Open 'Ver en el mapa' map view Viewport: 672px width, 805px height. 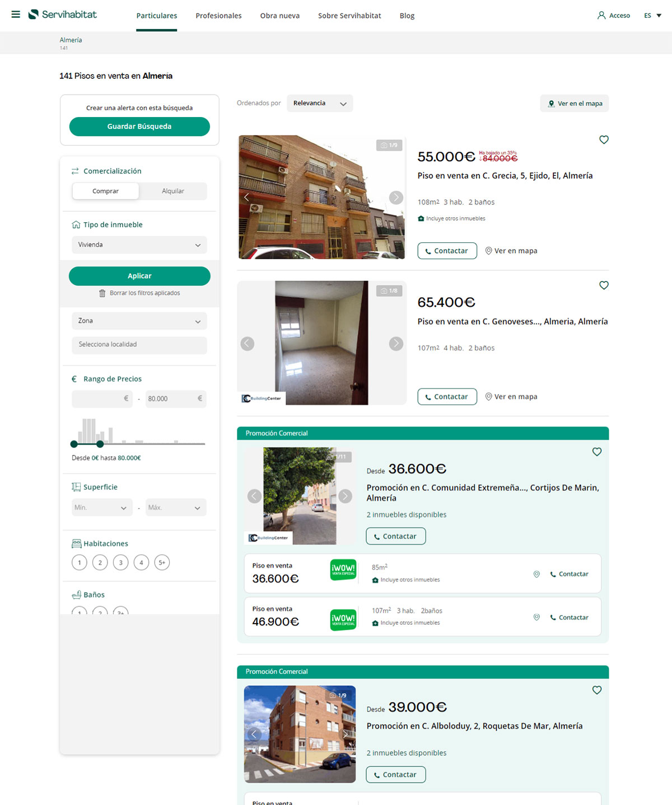574,103
